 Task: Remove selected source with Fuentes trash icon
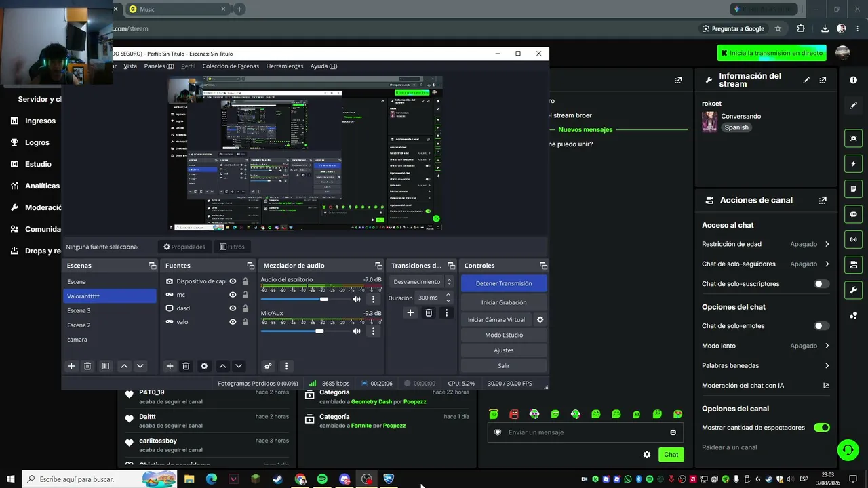point(186,366)
